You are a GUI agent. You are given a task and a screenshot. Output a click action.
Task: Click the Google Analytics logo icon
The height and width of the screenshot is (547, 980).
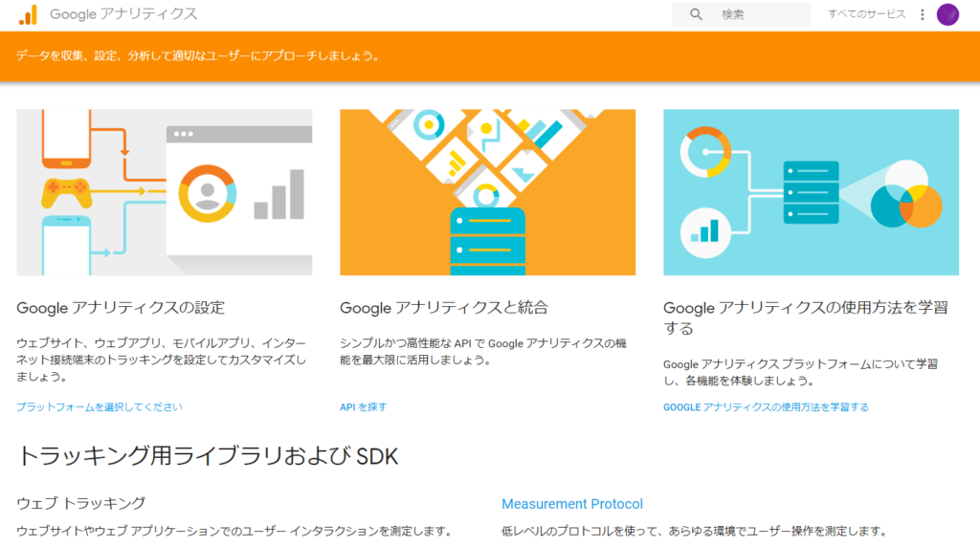pyautogui.click(x=28, y=14)
